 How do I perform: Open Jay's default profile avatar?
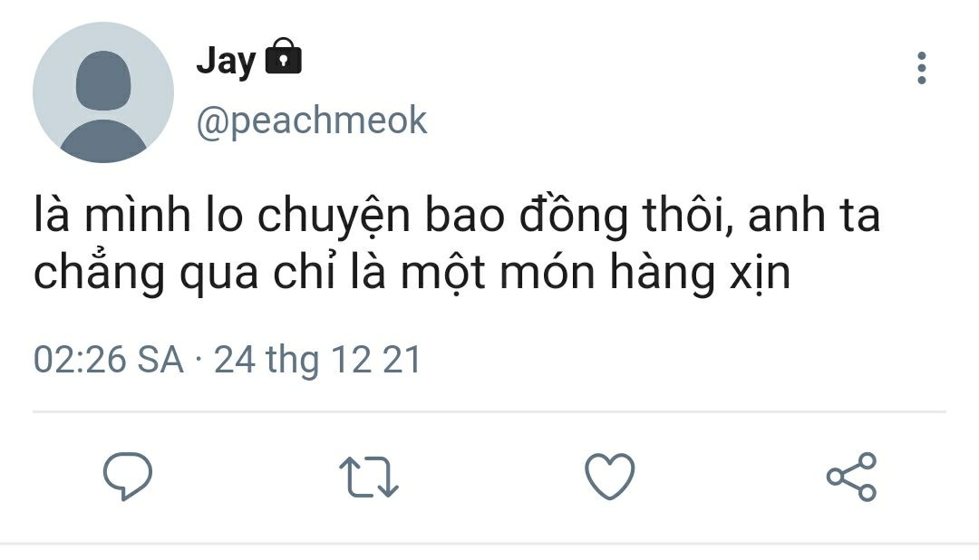103,92
